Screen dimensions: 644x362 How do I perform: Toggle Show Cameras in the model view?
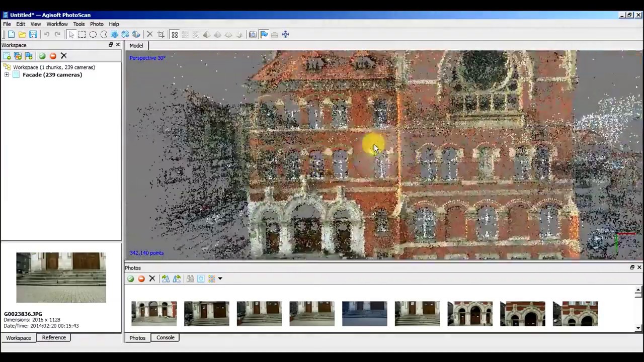pos(253,34)
